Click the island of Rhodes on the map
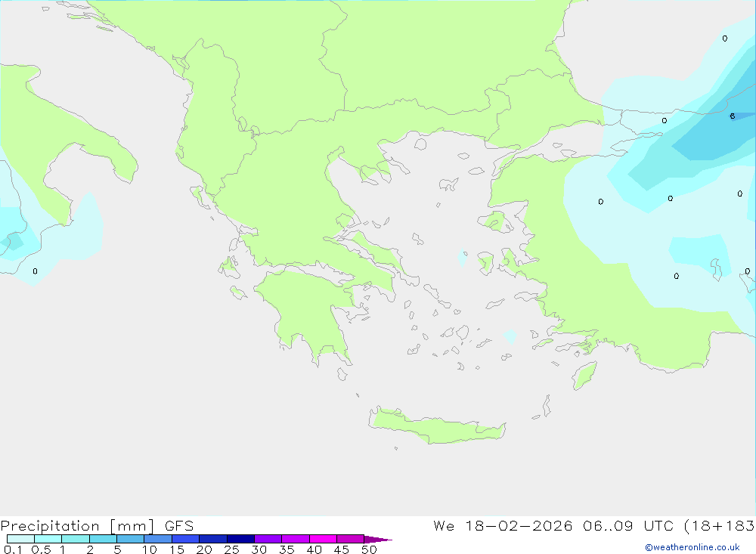756x554 pixels. coord(584,376)
